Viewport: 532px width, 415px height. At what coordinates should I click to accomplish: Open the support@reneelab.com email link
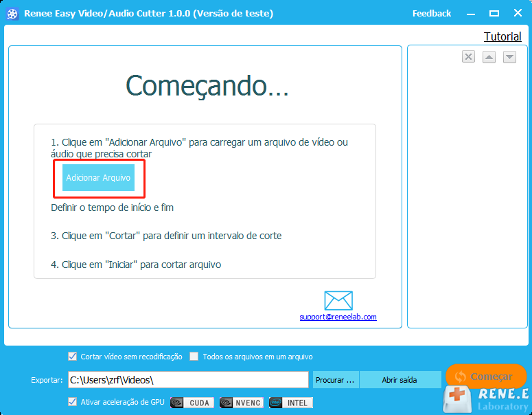tap(338, 317)
